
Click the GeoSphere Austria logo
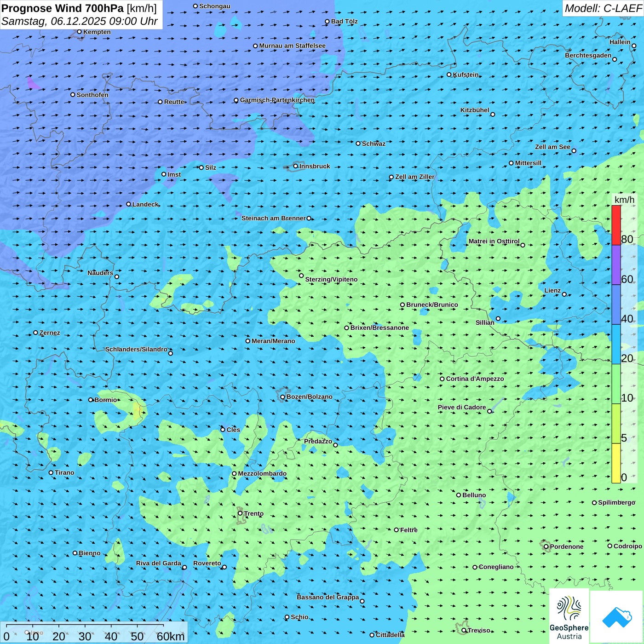click(569, 616)
